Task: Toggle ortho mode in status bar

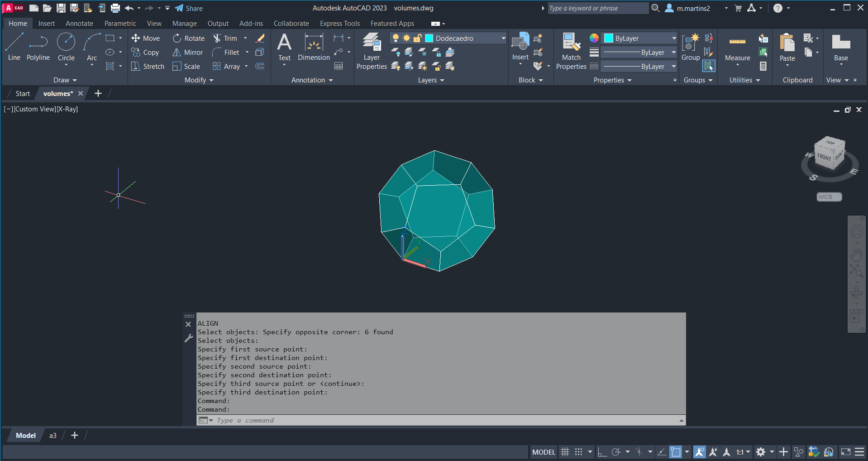Action: click(x=602, y=452)
